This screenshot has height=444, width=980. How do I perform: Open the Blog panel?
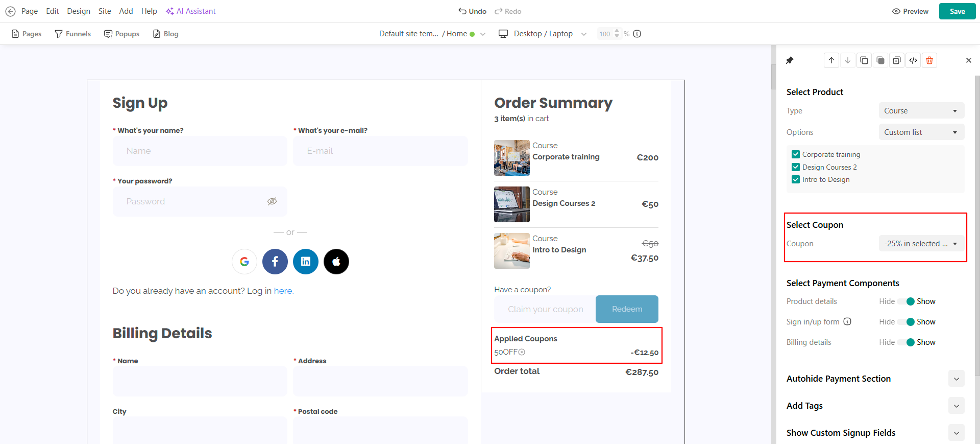tap(165, 34)
